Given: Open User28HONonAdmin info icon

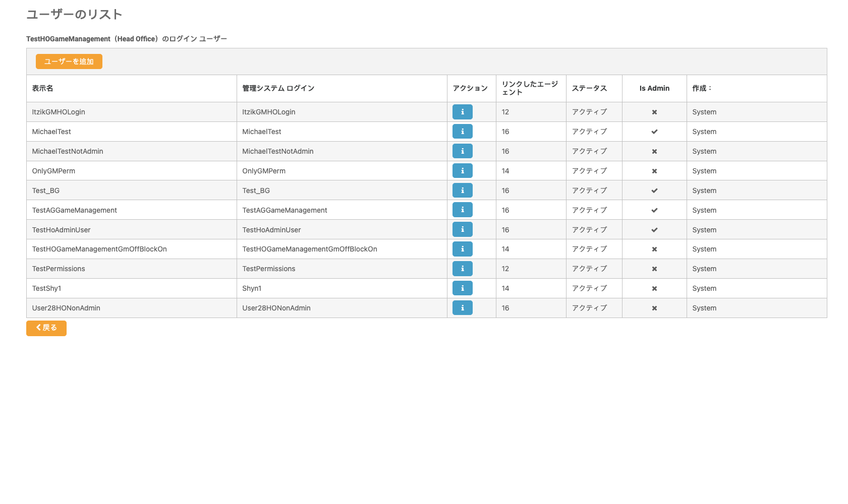Looking at the screenshot, I should point(462,307).
